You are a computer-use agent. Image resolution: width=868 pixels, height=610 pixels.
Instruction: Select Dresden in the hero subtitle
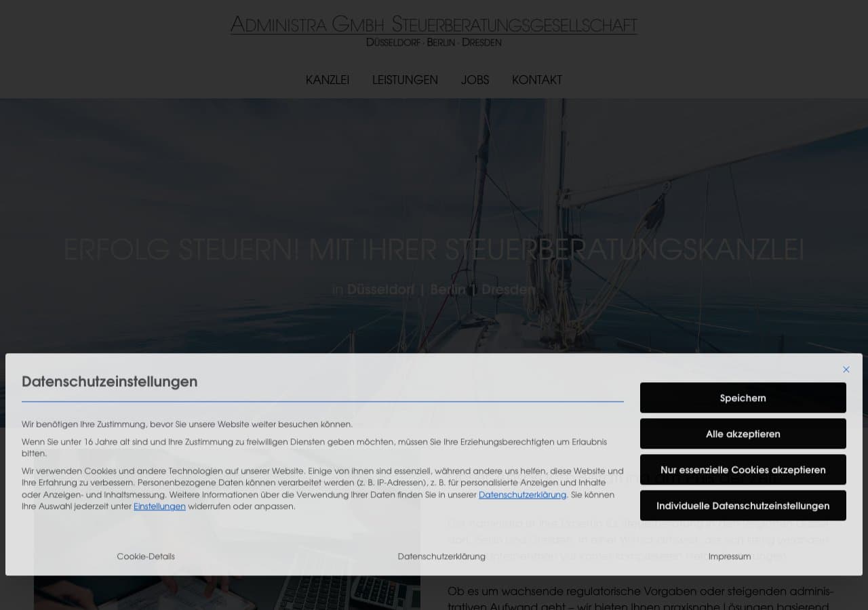point(509,290)
